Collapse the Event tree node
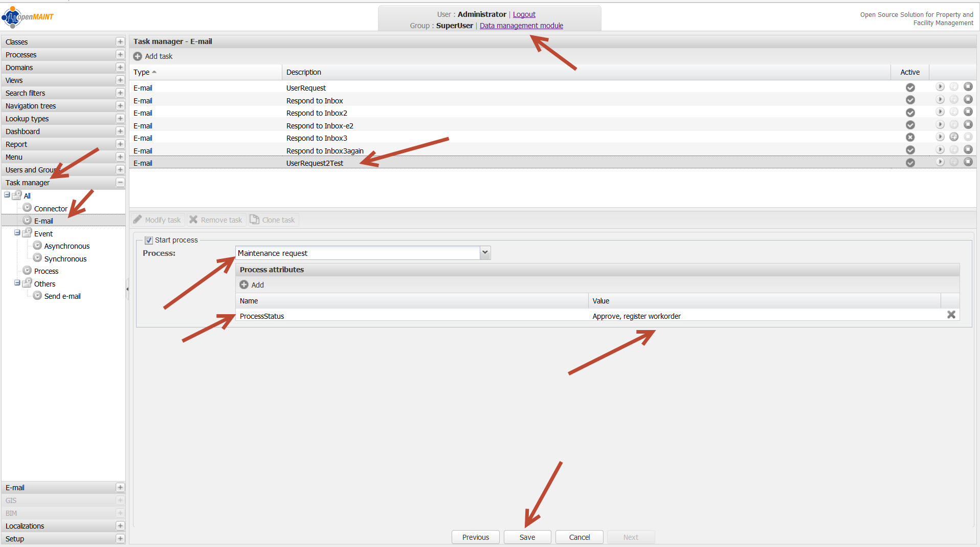Viewport: 980px width, 547px height. tap(17, 233)
